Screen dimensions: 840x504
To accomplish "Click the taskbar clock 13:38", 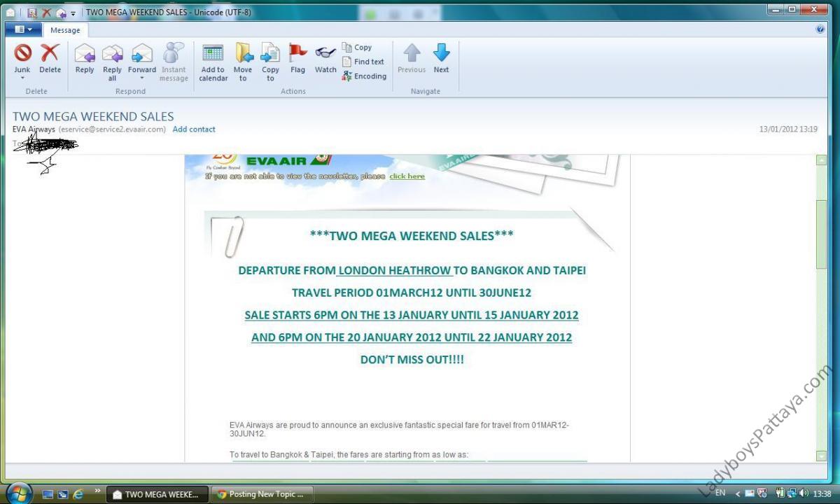I will [822, 493].
